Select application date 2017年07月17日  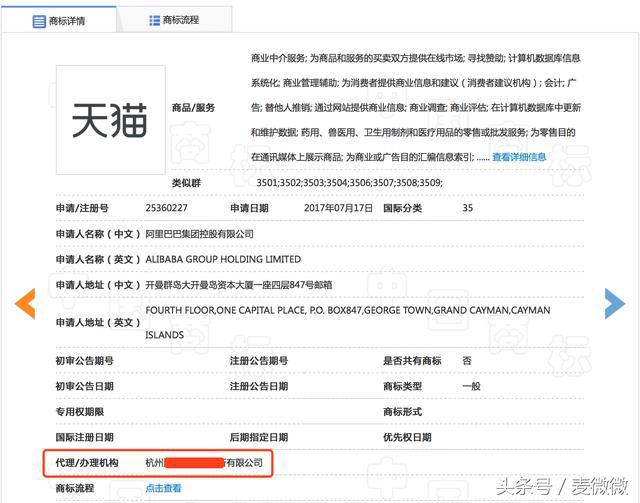[338, 208]
